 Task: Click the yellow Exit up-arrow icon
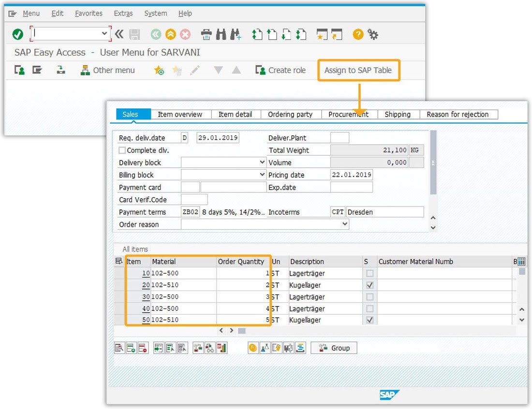(x=170, y=34)
